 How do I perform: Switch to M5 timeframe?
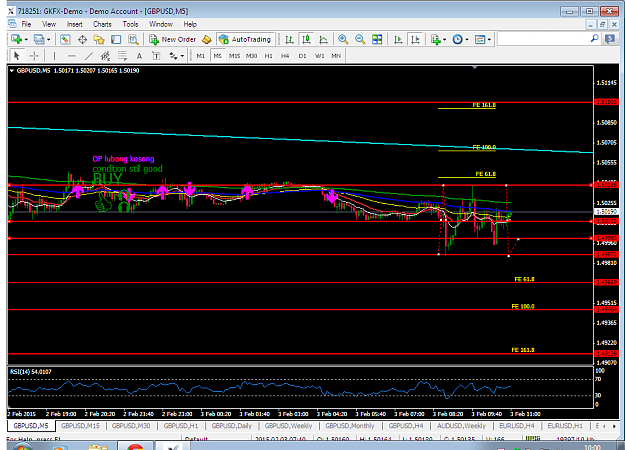coord(217,56)
